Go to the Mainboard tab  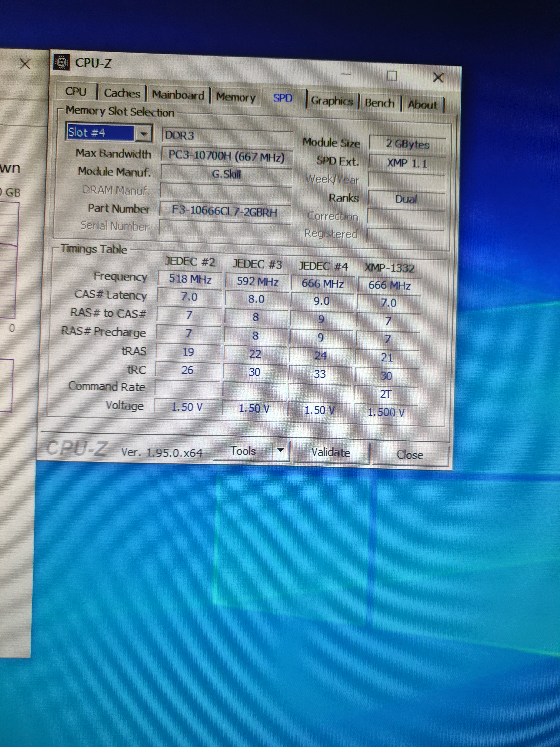click(x=178, y=95)
